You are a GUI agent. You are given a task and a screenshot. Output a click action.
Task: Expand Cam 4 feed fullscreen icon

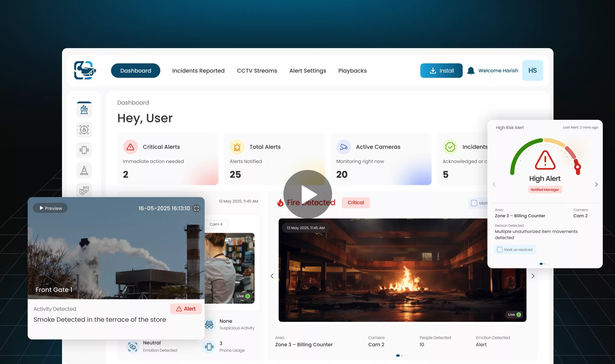pyautogui.click(x=248, y=239)
